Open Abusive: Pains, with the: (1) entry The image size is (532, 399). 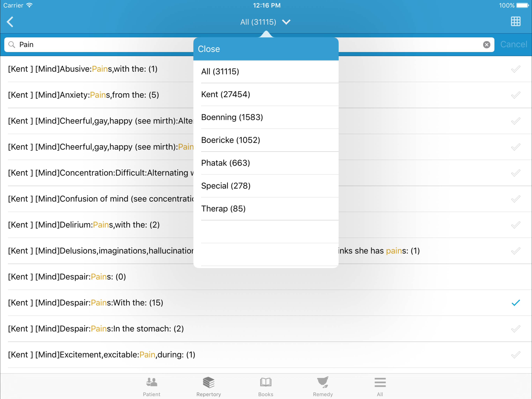(83, 69)
